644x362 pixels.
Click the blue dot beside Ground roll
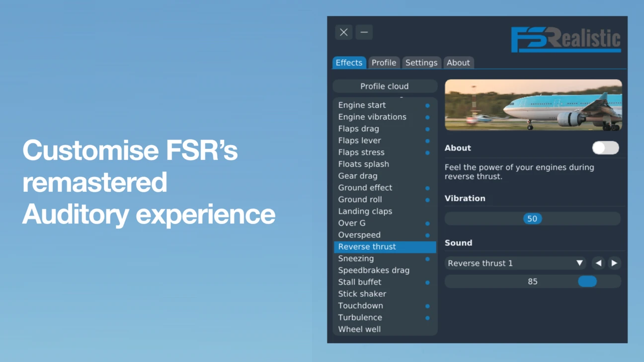tap(427, 200)
